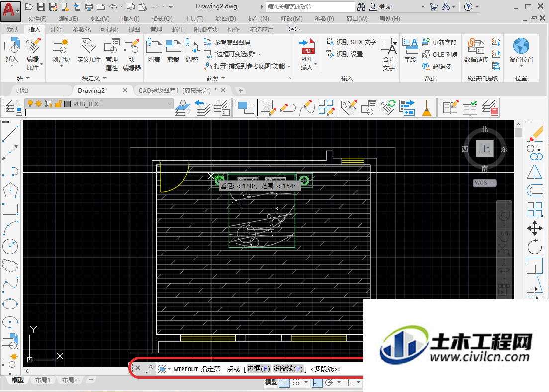Click in the keyword search box
This screenshot has height=392, width=549.
[310, 6]
